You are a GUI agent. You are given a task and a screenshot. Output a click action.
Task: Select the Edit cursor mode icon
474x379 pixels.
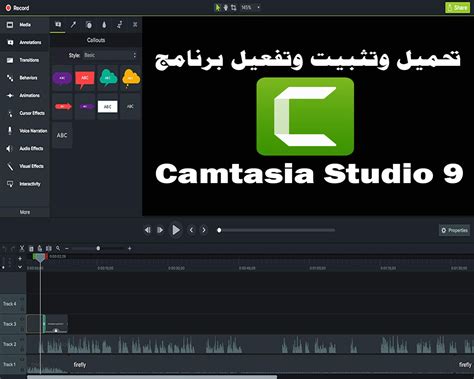click(218, 7)
